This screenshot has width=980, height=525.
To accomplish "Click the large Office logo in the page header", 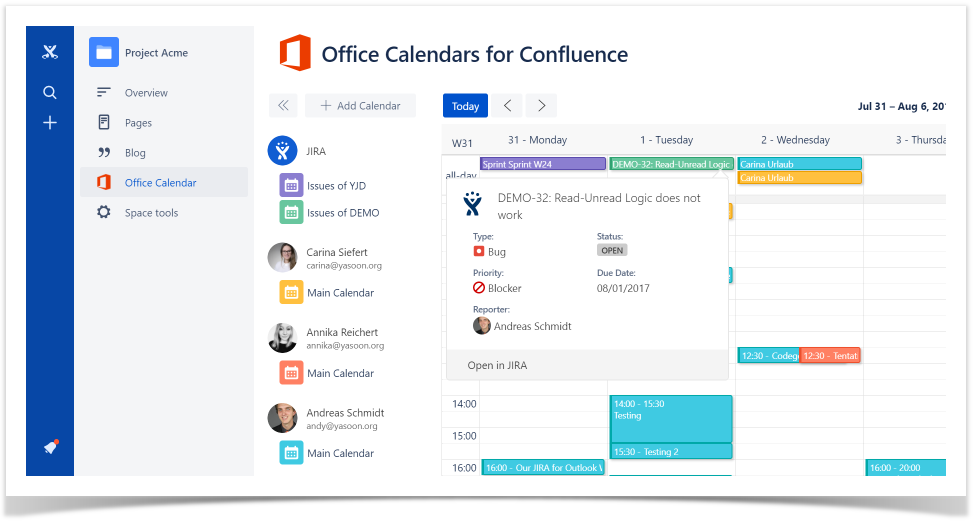I will point(295,53).
